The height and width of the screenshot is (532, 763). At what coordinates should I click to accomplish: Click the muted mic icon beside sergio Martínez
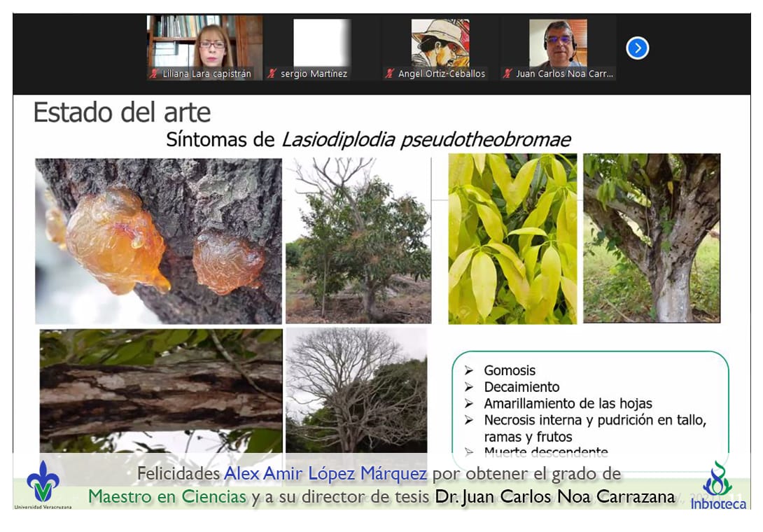(272, 73)
